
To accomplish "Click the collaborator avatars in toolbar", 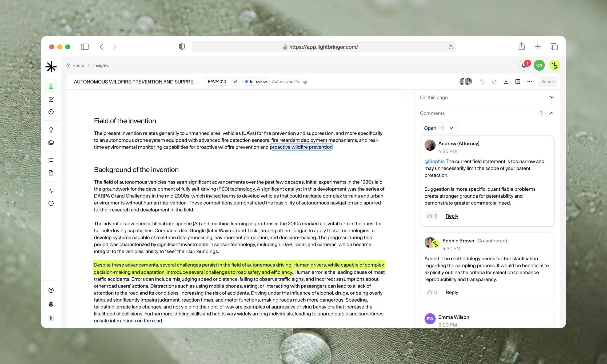I will pyautogui.click(x=466, y=82).
